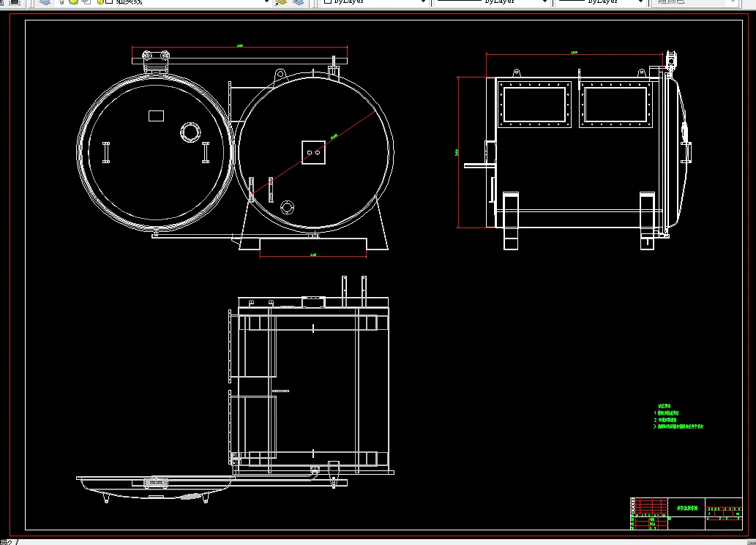Click the ByLayer color swatch square
This screenshot has height=545, width=756.
click(x=328, y=2)
